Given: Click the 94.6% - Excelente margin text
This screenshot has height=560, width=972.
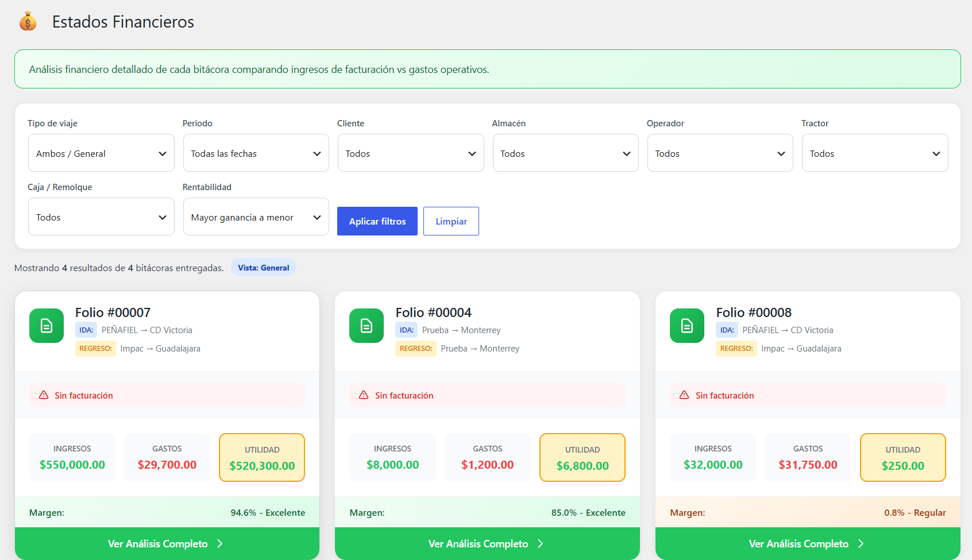Looking at the screenshot, I should (268, 512).
